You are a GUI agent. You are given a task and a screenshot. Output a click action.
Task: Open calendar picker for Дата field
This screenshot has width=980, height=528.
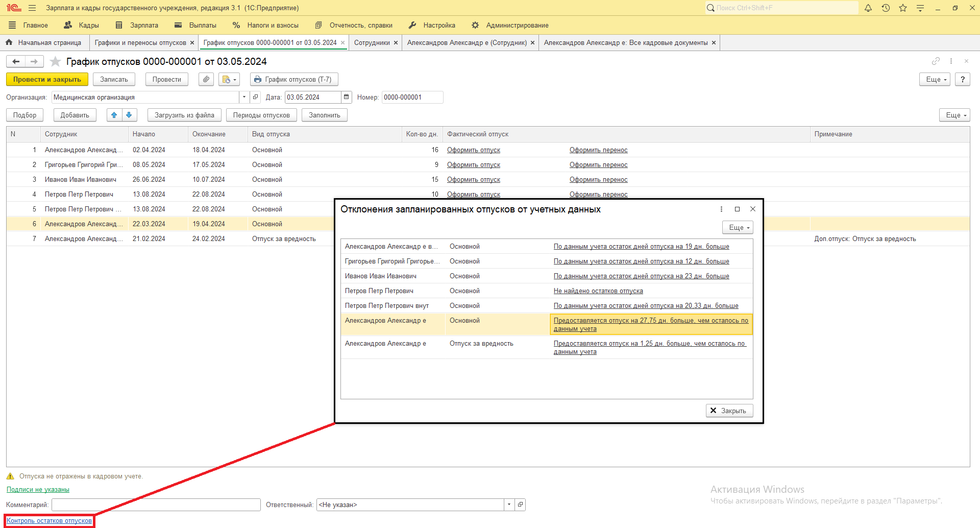point(347,98)
